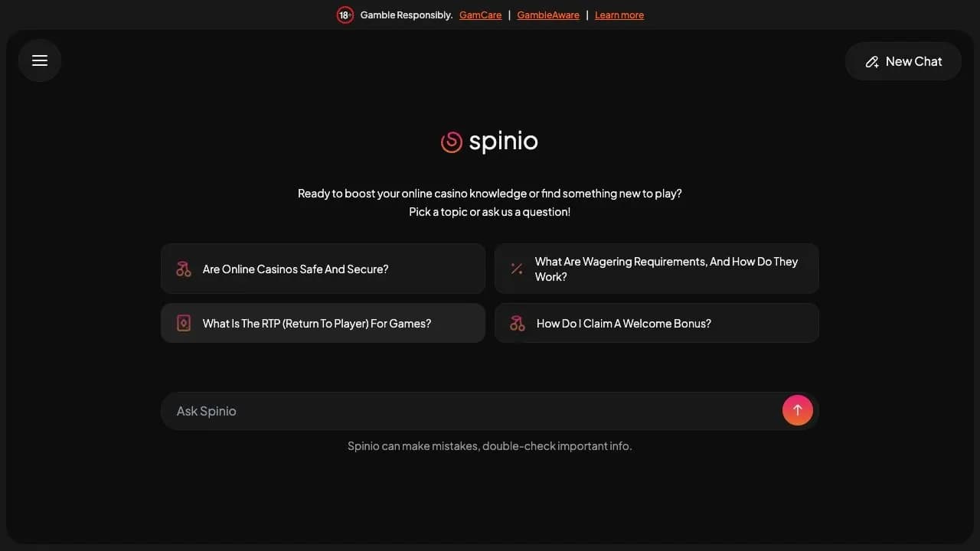
Task: Open the GamCare link
Action: (481, 15)
